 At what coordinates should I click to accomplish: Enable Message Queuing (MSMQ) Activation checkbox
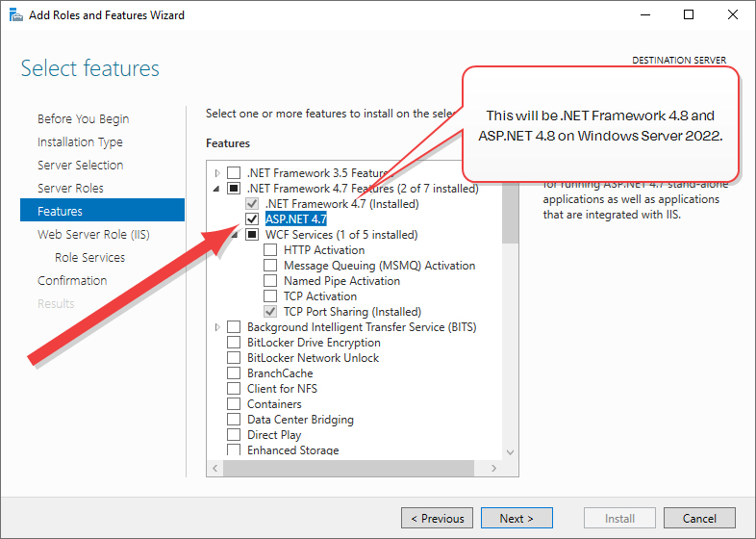[270, 266]
